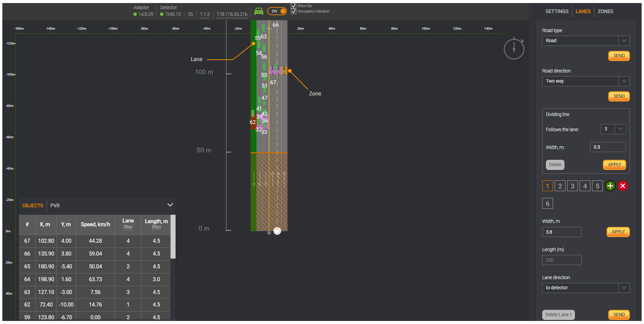The image size is (644, 324).
Task: Select lane 4 button
Action: pyautogui.click(x=585, y=186)
